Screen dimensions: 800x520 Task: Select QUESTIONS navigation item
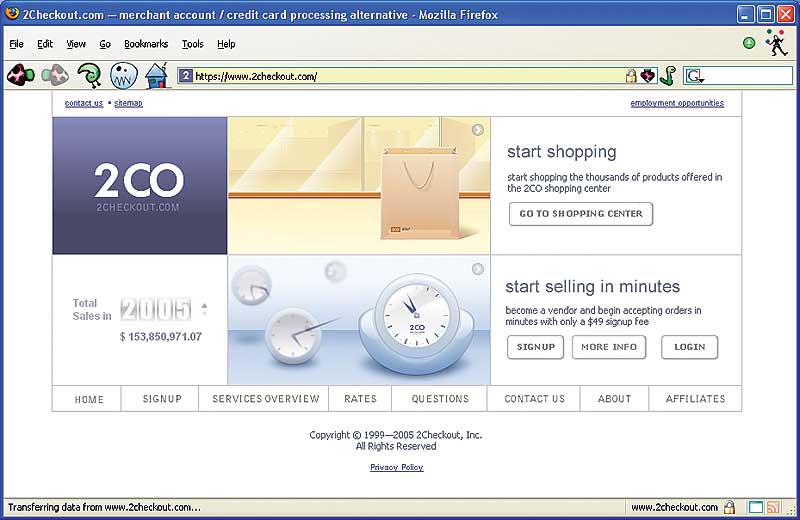[x=440, y=399]
